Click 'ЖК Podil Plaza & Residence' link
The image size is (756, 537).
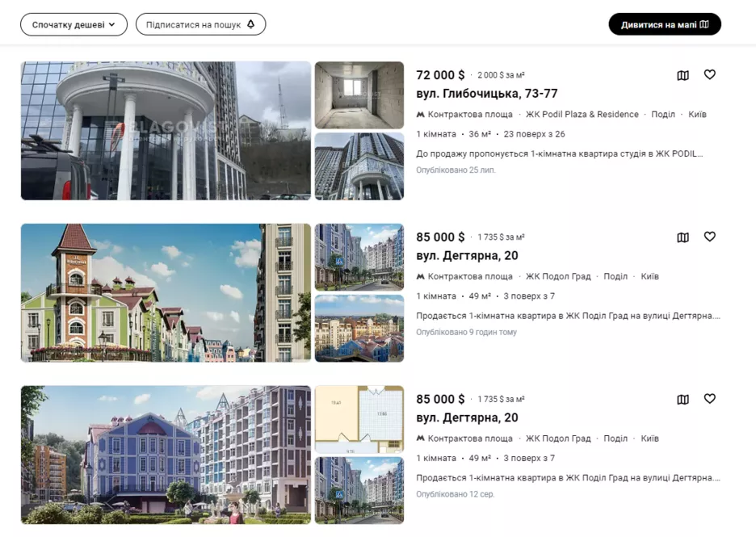coord(582,115)
